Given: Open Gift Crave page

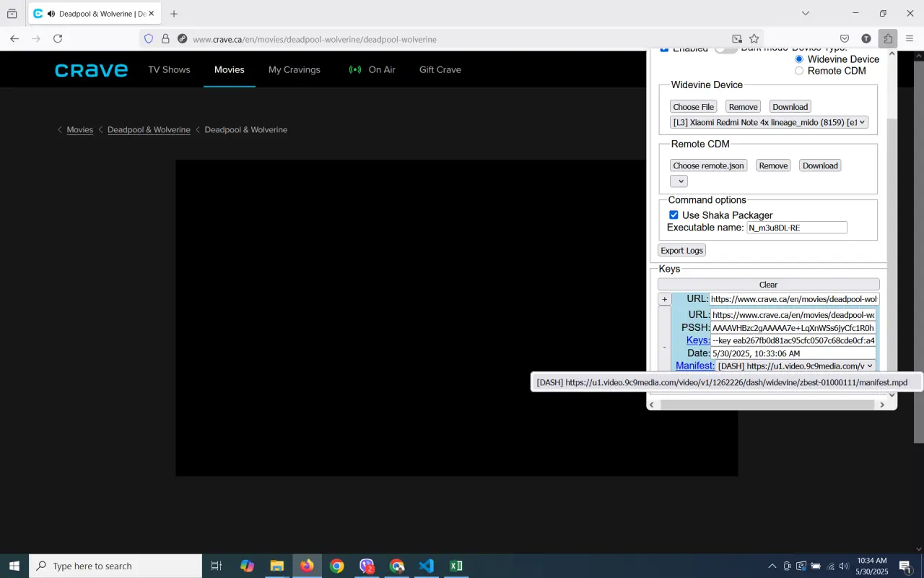Looking at the screenshot, I should pos(440,70).
